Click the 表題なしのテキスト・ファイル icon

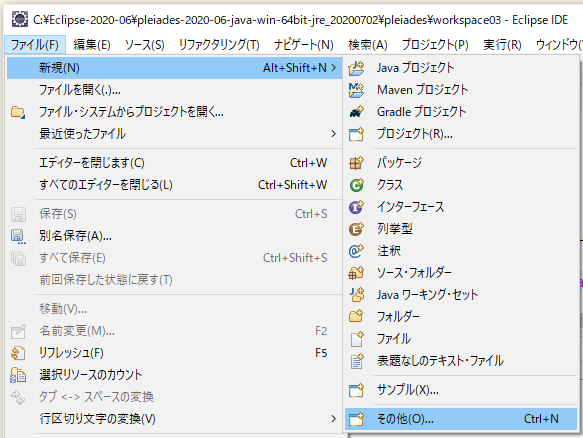(x=357, y=361)
